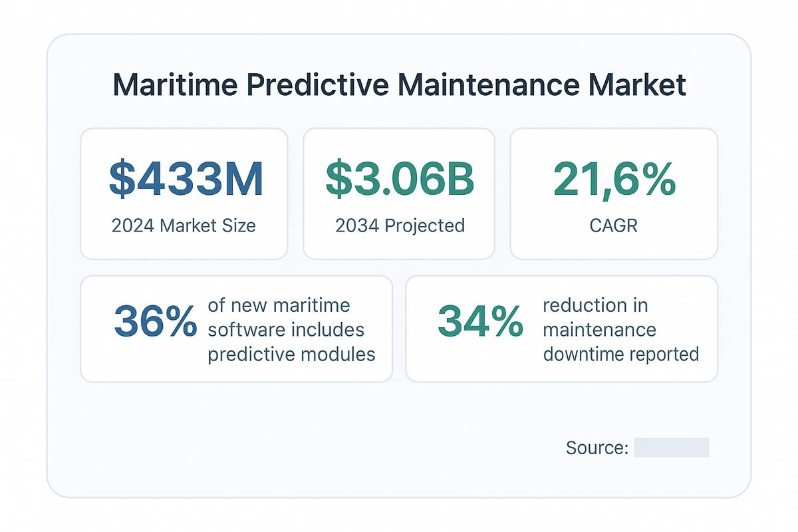Click the maintenance downtime statistic card
Screen dimensions: 798x532
(x=562, y=328)
